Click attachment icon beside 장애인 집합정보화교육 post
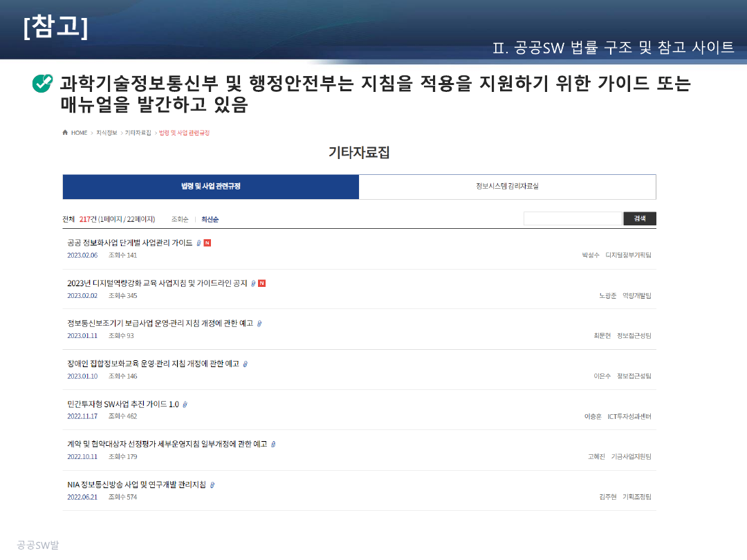The image size is (747, 560). click(245, 364)
